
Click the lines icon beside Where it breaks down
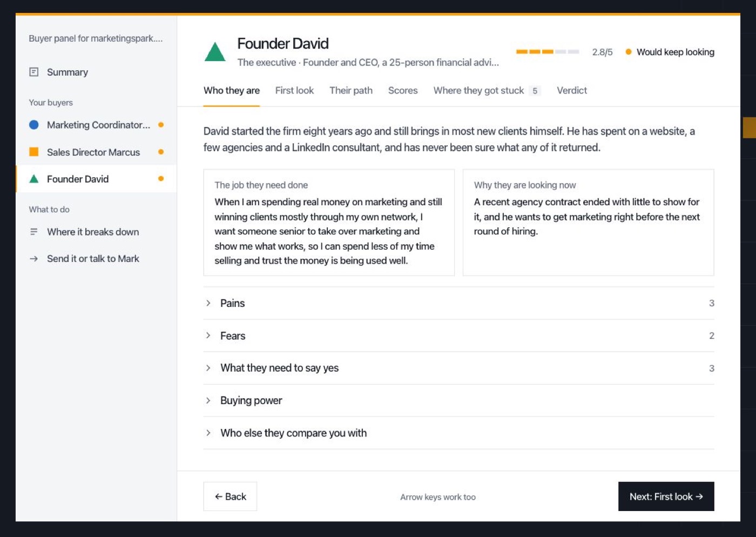(33, 232)
